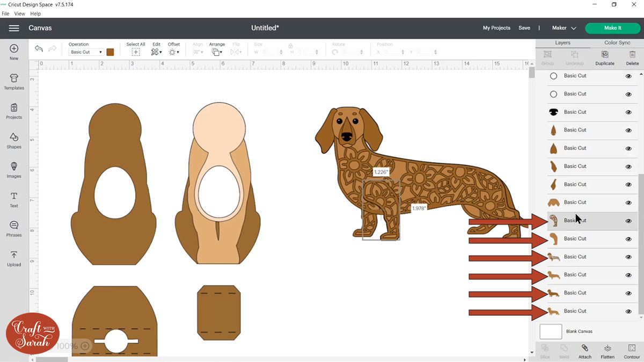This screenshot has width=644, height=362.
Task: Open the View menu
Action: click(20, 13)
